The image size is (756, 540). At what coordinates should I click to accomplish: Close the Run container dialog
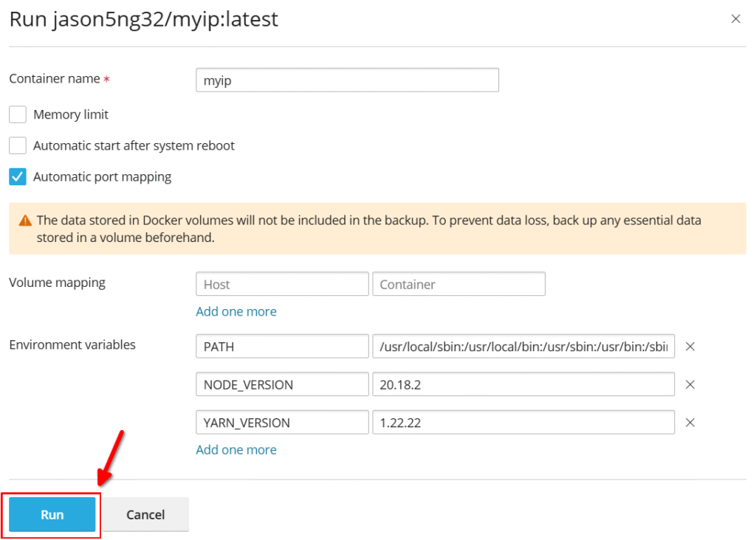pos(735,18)
